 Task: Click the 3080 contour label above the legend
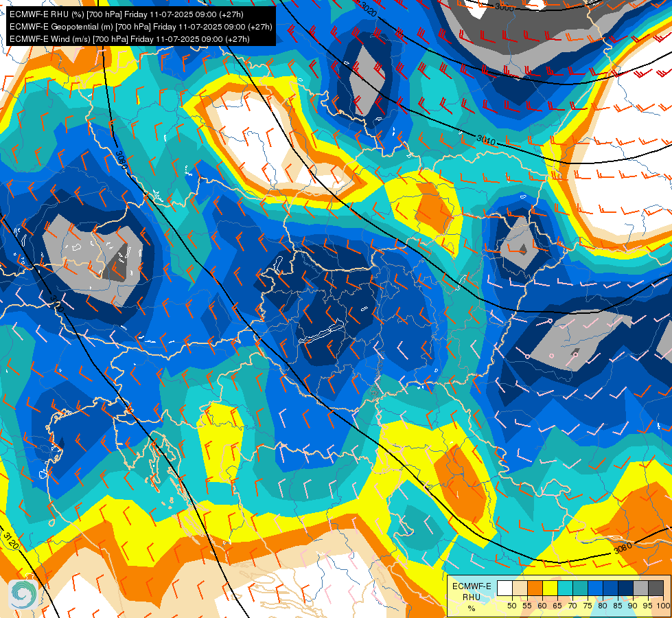point(623,549)
